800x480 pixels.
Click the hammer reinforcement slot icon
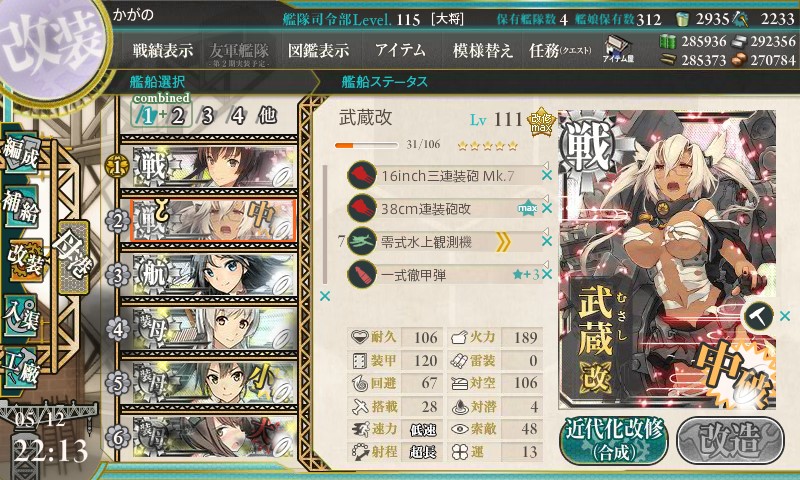(x=759, y=317)
